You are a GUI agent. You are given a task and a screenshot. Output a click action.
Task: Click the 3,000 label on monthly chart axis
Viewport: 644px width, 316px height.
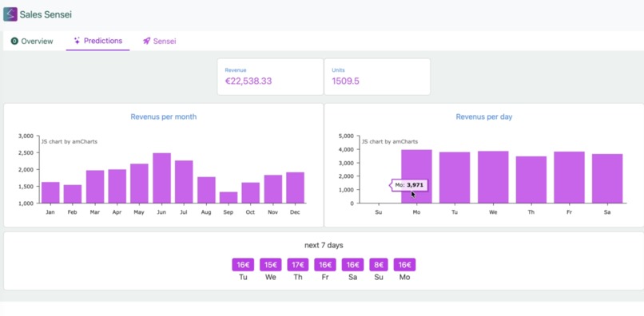(26, 136)
